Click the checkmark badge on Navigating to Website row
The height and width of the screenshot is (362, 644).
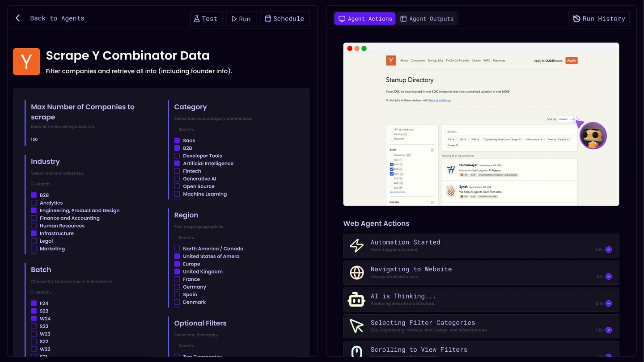pyautogui.click(x=609, y=277)
